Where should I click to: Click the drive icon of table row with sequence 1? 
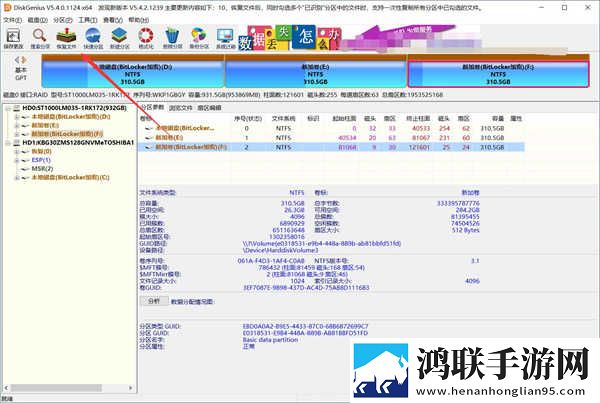(x=150, y=138)
